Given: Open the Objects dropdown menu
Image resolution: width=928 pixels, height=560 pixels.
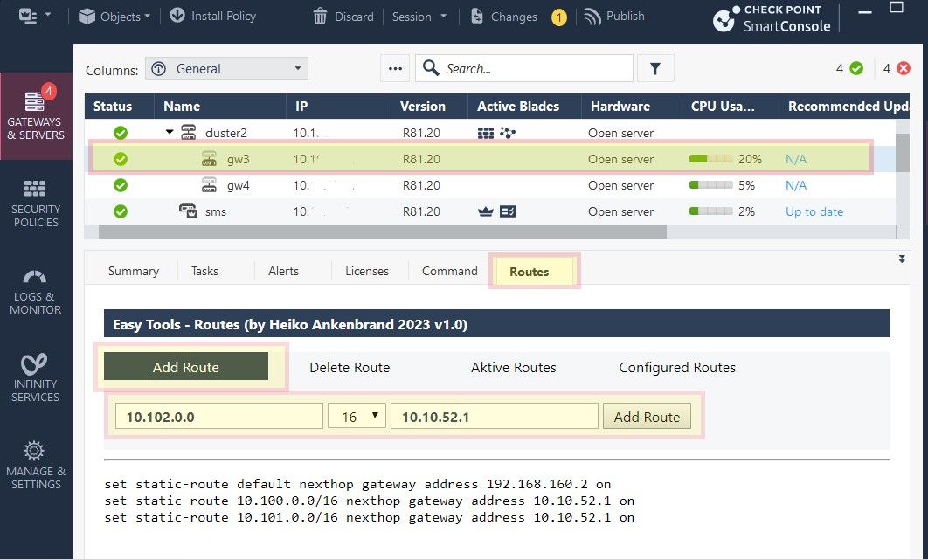Looking at the screenshot, I should click(x=114, y=17).
